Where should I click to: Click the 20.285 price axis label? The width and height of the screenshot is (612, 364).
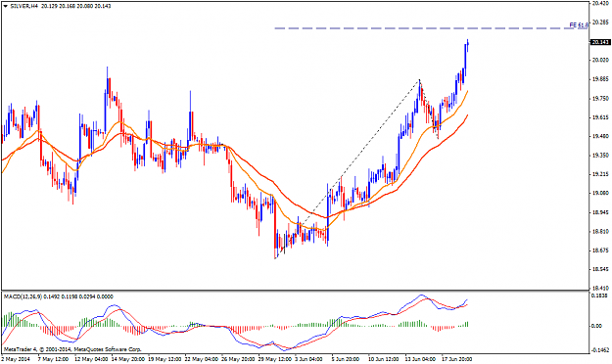pos(600,23)
